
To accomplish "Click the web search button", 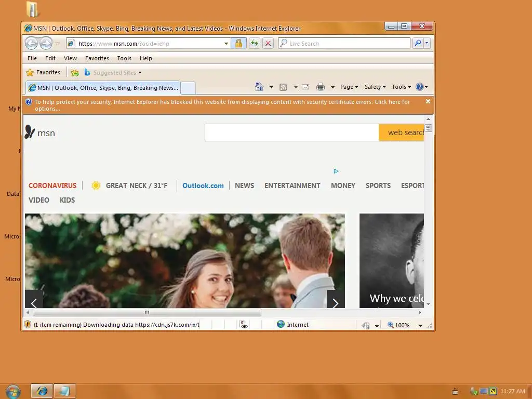I will click(x=402, y=132).
